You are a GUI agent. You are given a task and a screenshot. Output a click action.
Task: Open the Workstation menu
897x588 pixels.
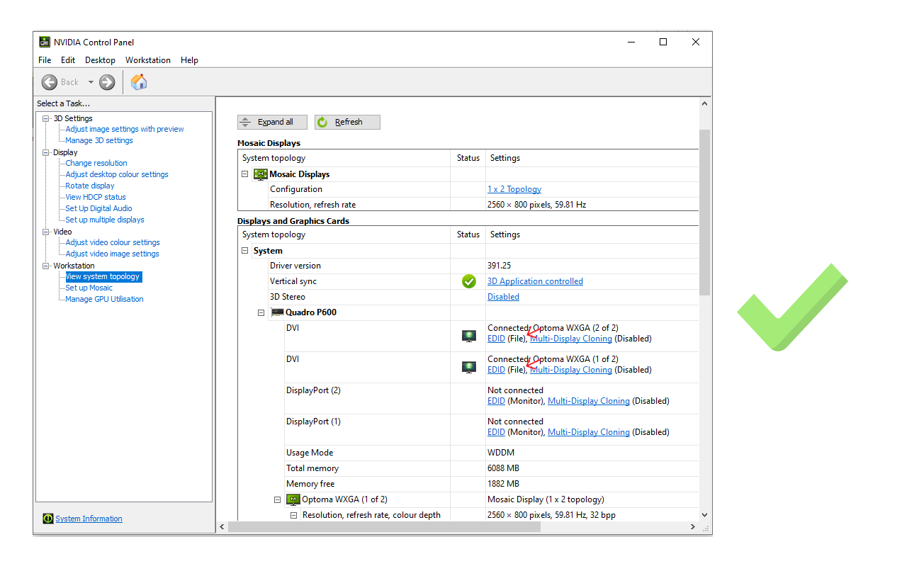tap(147, 60)
